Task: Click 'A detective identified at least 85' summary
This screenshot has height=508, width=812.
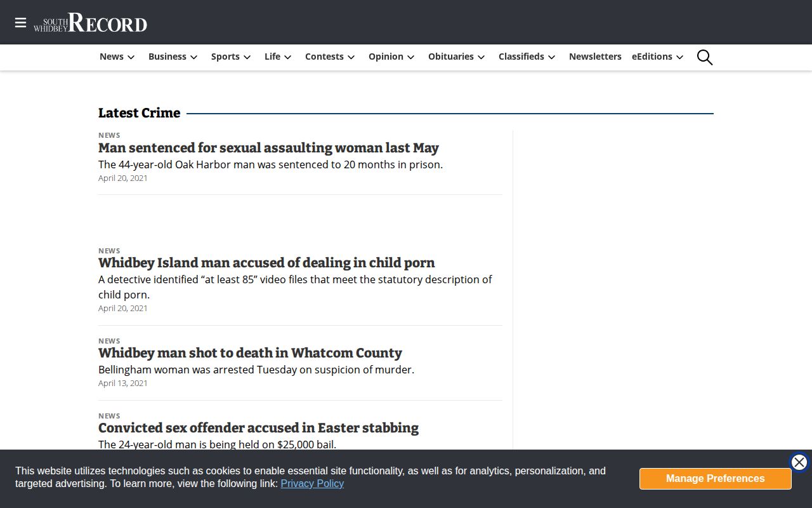Action: tap(295, 287)
